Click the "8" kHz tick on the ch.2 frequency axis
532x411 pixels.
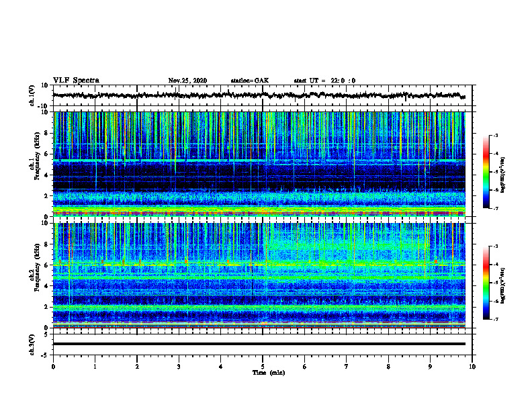48,244
